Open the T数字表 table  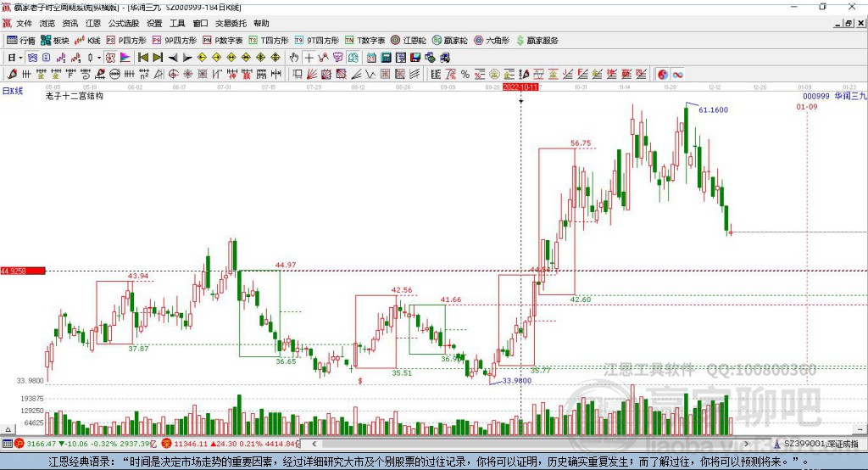364,41
